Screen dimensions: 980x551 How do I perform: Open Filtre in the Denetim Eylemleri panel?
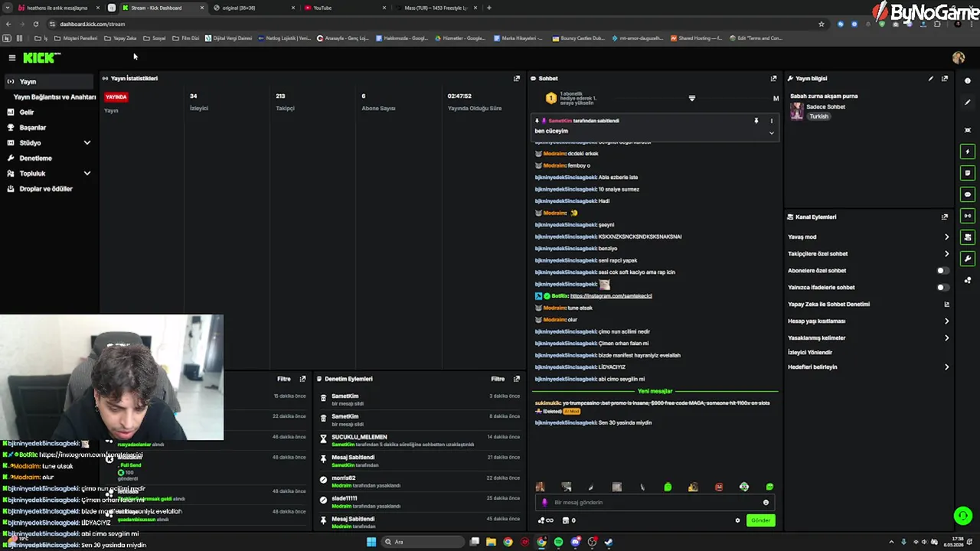[498, 379]
